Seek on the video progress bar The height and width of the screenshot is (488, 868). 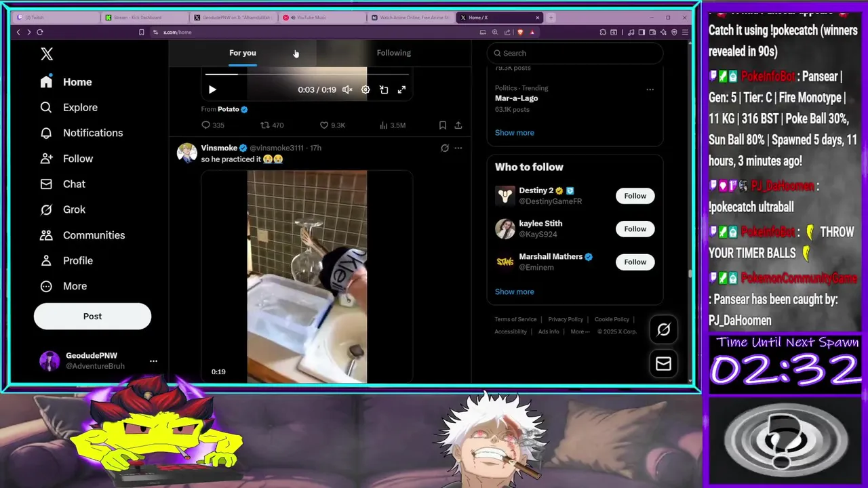pyautogui.click(x=307, y=75)
